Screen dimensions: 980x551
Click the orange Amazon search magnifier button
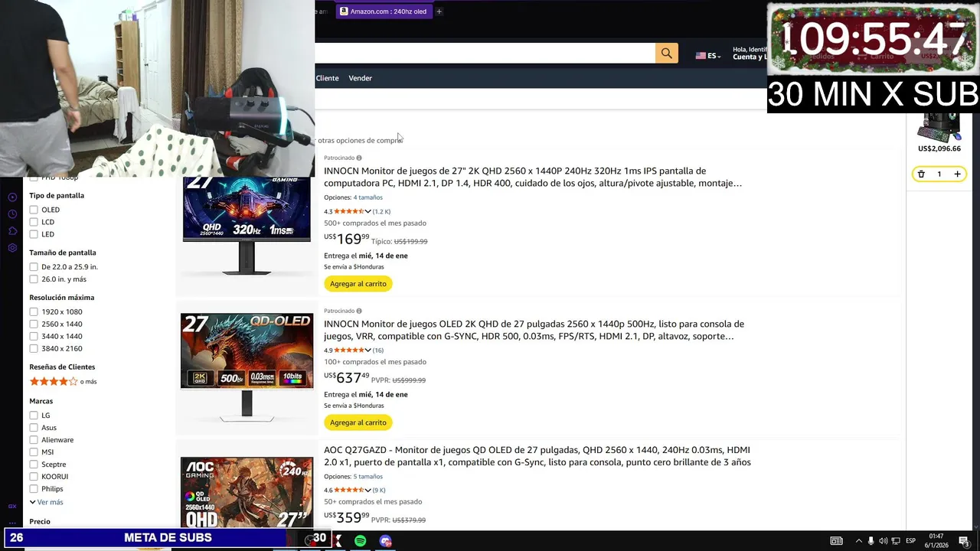666,53
